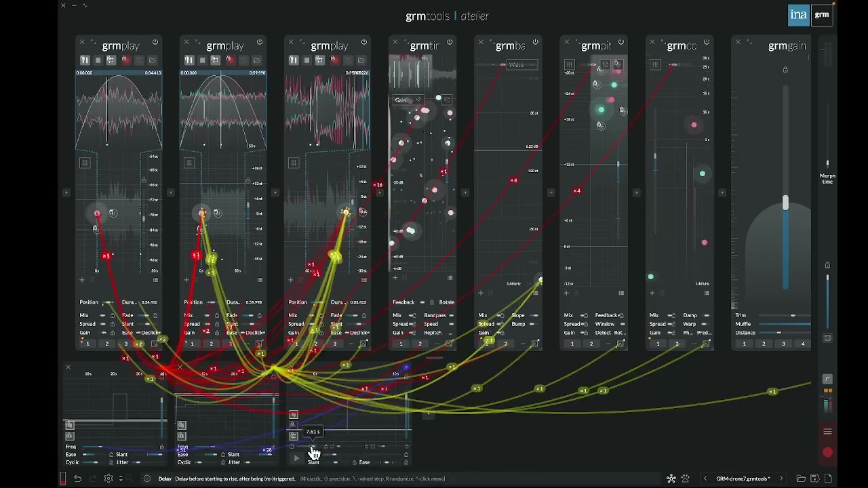Pause the second grmplay module
868x488 pixels.
point(189,60)
